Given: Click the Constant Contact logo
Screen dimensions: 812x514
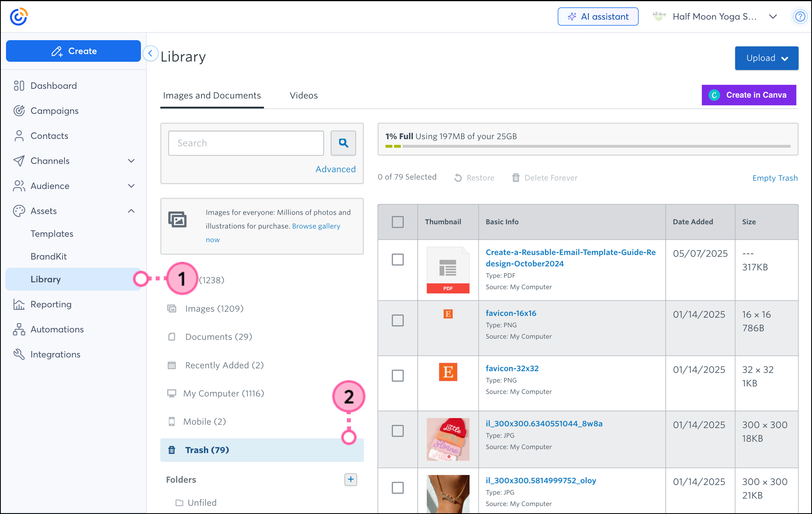Looking at the screenshot, I should [19, 17].
